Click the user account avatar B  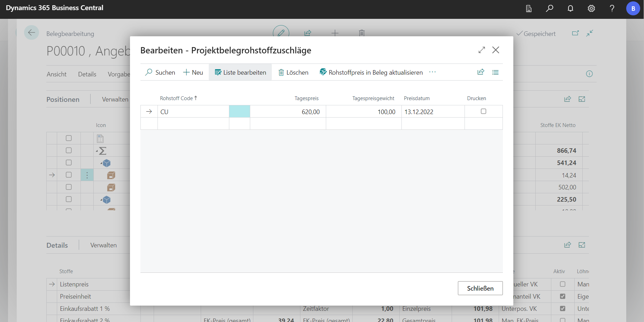point(633,8)
